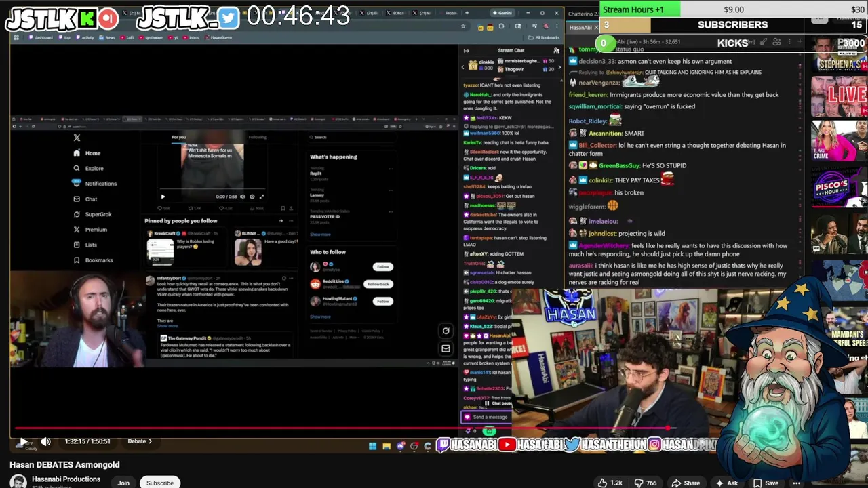Click the Join button
Viewport: 868px width, 488px height.
click(123, 483)
